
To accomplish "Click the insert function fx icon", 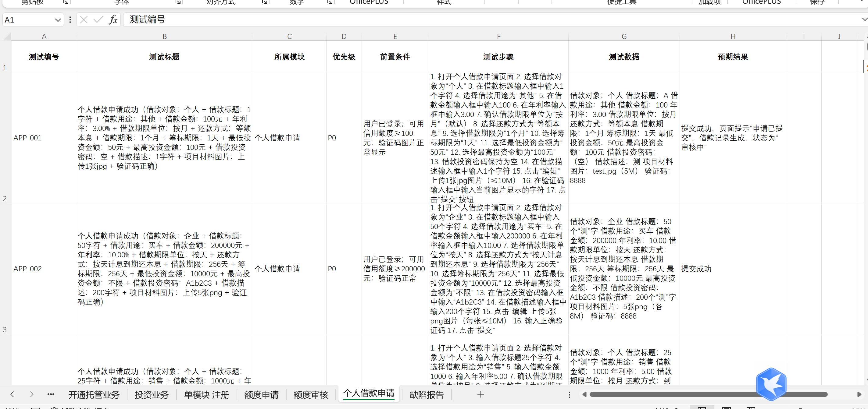I will pyautogui.click(x=113, y=20).
